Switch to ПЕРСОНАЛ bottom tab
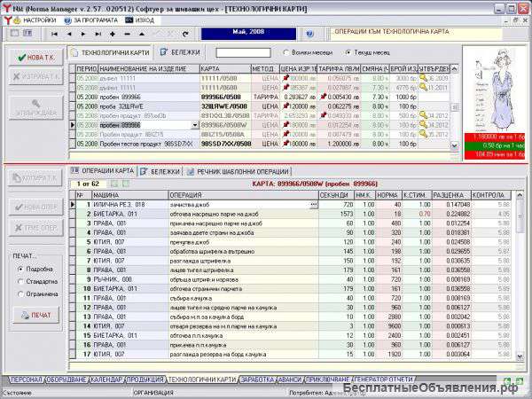This screenshot has width=532, height=399. pos(26,379)
